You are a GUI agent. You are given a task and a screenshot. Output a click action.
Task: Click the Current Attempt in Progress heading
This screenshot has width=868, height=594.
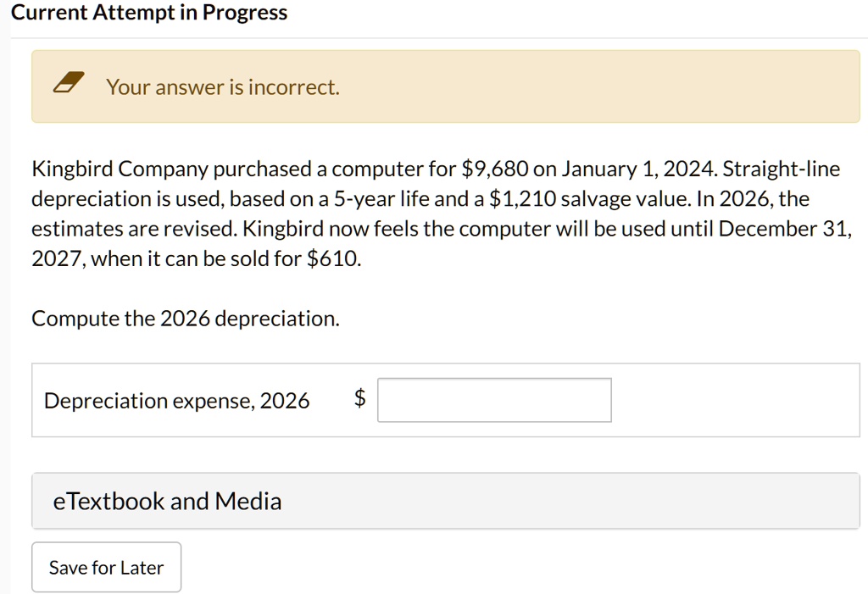coord(151,12)
